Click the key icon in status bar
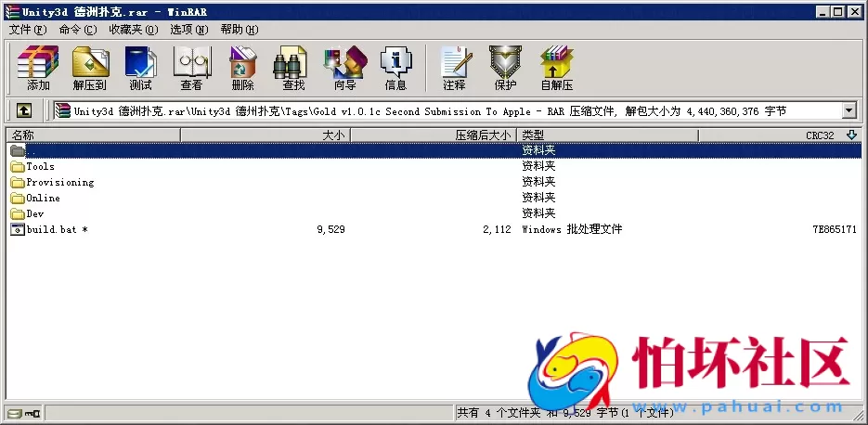Viewport: 868px width, 425px height. click(33, 413)
